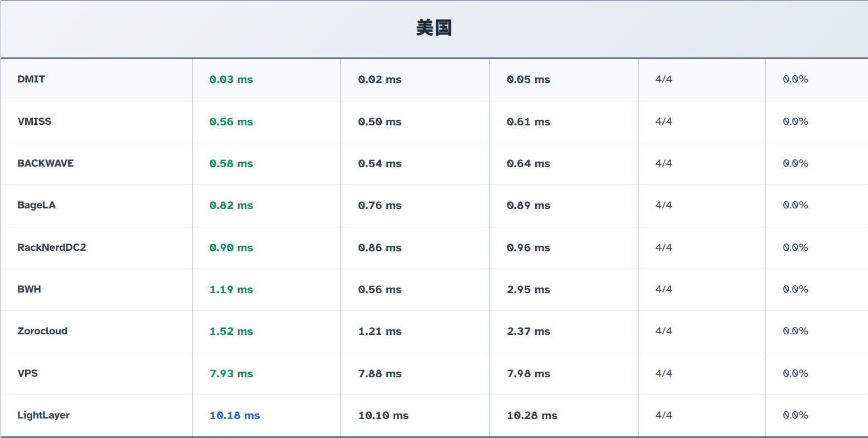Click the 2.95 ms max value for BWH
Viewport: 868px width, 438px height.
point(528,290)
